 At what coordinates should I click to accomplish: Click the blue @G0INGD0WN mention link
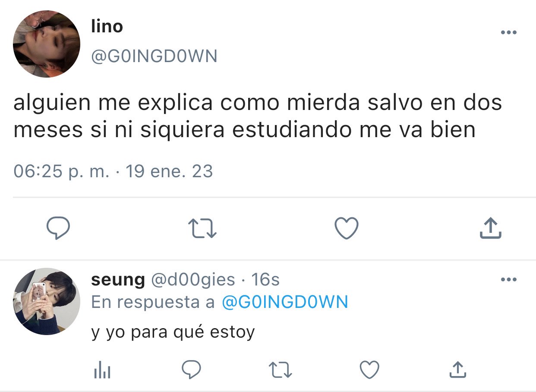click(285, 302)
